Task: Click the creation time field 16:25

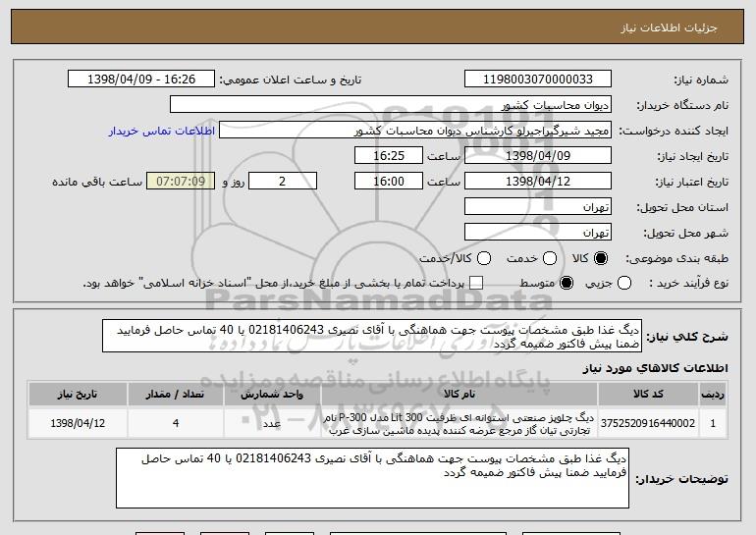Action: 389,156
